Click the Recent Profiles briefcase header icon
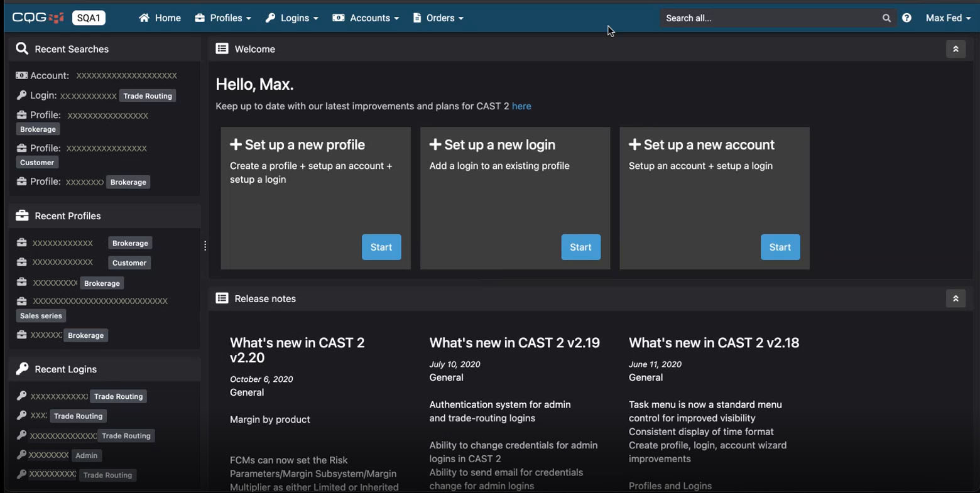 click(x=22, y=216)
